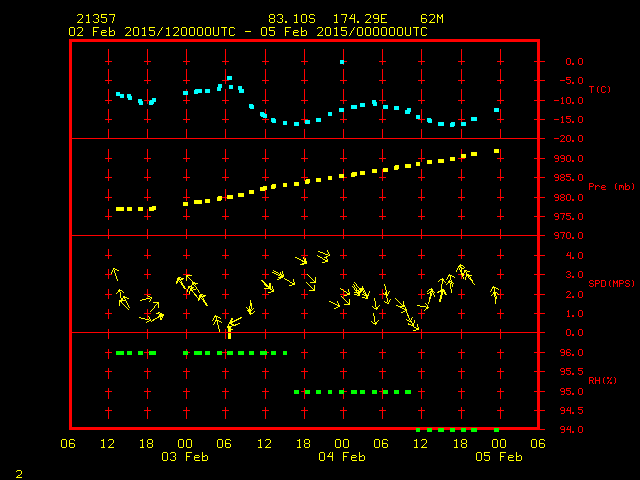Click the 04 Feb date label
Image resolution: width=640 pixels, height=480 pixels.
pos(342,457)
